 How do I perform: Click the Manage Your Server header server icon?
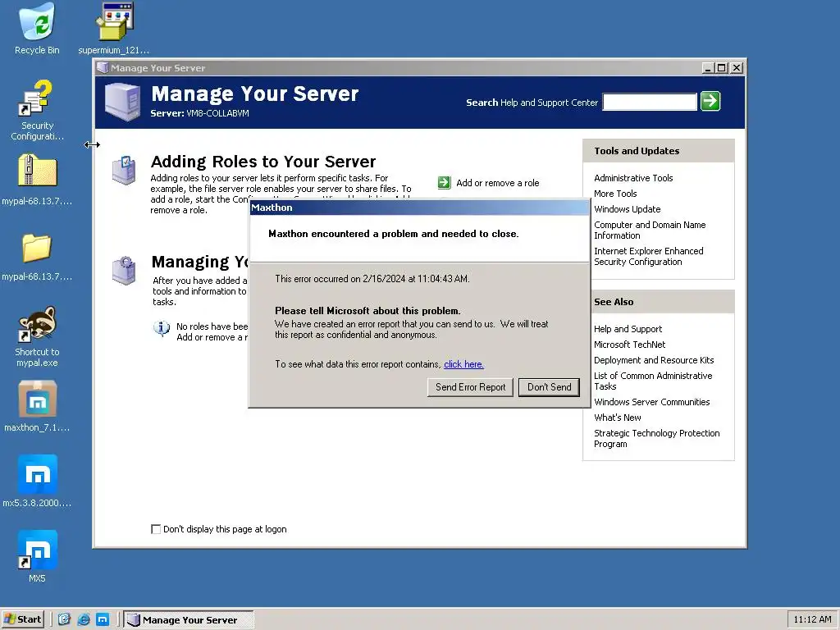(x=123, y=102)
